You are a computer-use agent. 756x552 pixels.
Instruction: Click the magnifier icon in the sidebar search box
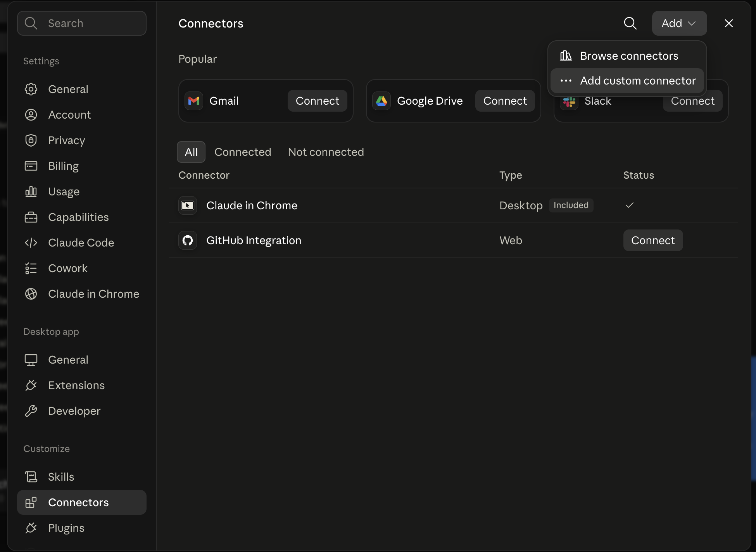pos(31,23)
